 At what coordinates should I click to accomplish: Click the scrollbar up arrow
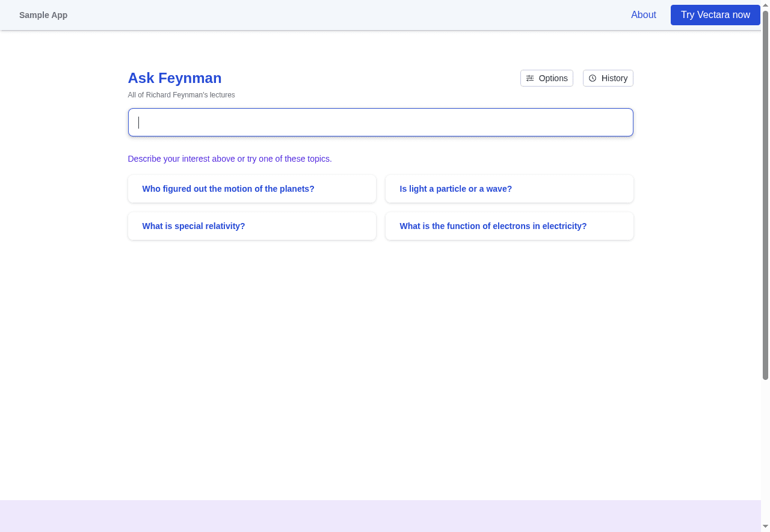(765, 5)
